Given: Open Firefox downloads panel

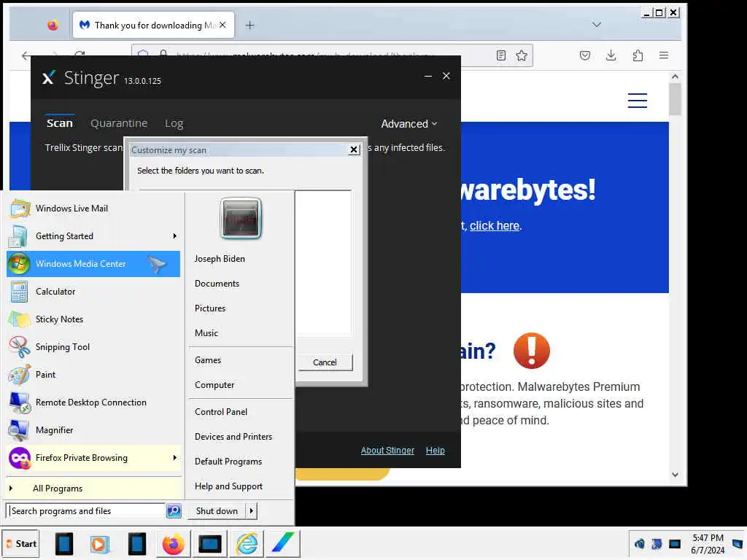Looking at the screenshot, I should [611, 55].
